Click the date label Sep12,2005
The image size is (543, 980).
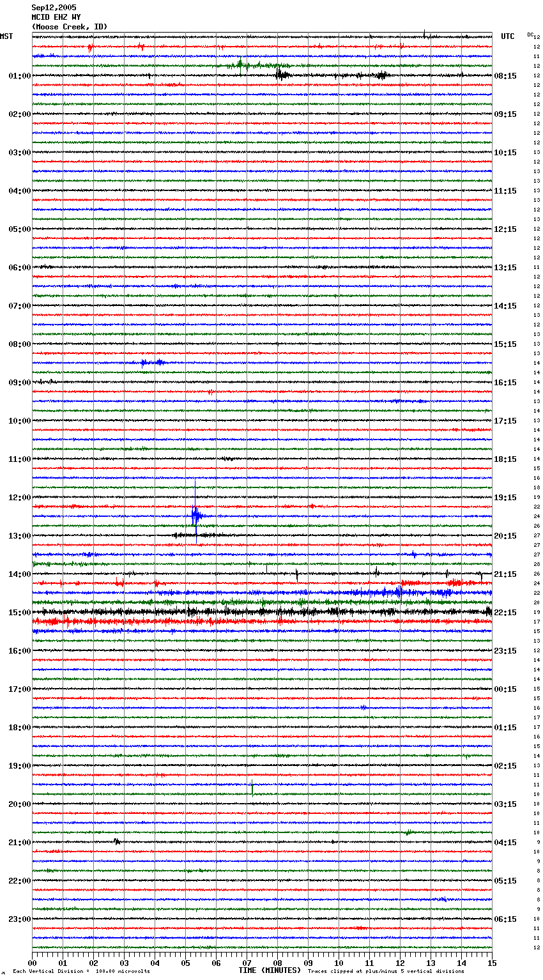click(x=54, y=8)
